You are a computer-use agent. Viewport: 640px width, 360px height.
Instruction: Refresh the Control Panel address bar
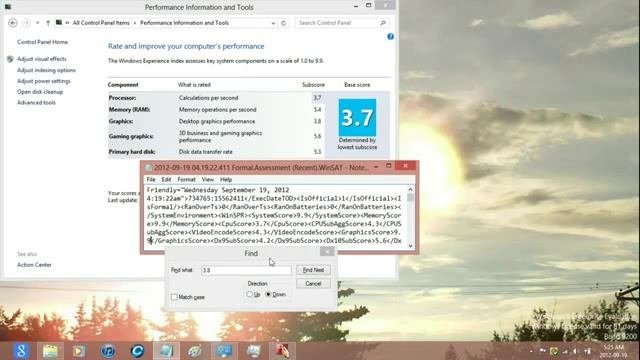[284, 23]
